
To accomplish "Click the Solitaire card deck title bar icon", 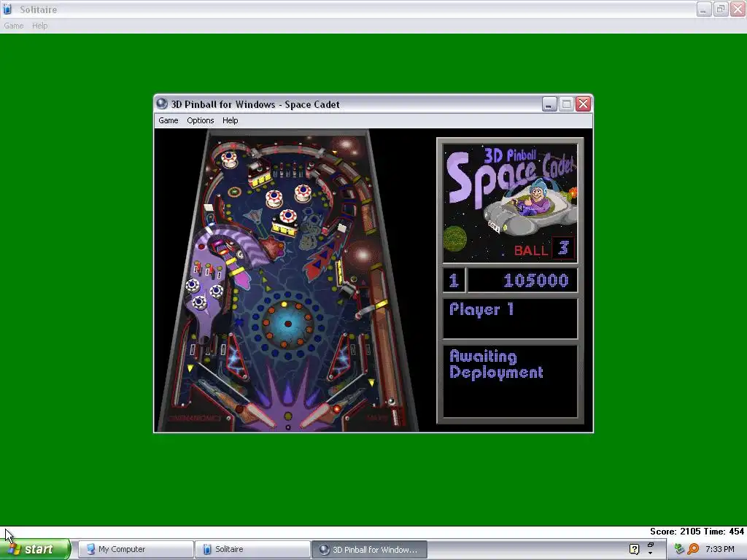I will pyautogui.click(x=7, y=9).
